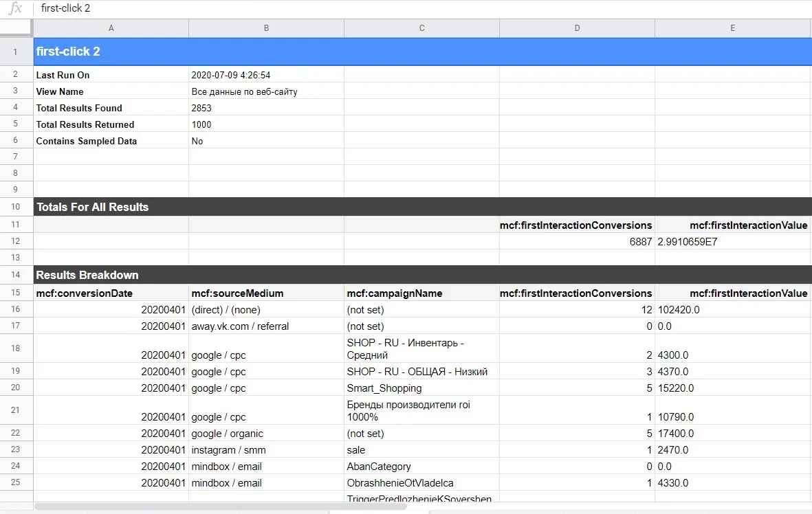This screenshot has height=514, width=812.
Task: Click the 'Results Breakdown' section header
Action: click(x=423, y=275)
